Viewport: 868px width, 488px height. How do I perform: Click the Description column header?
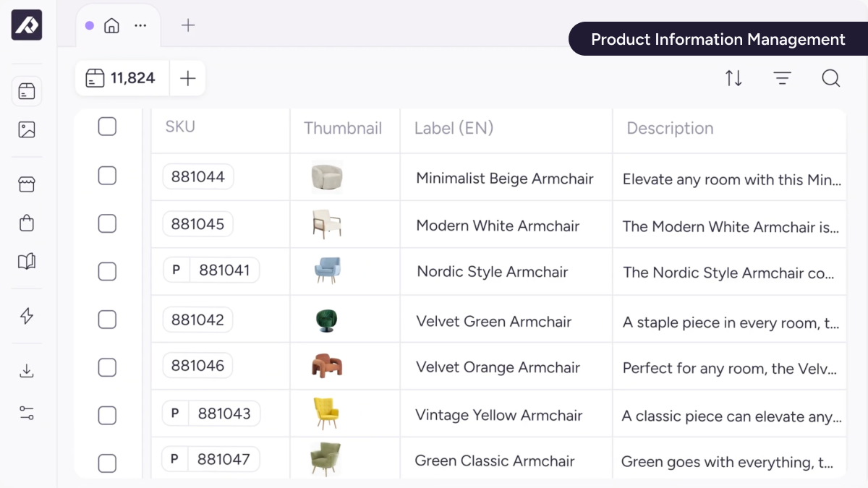coord(670,129)
